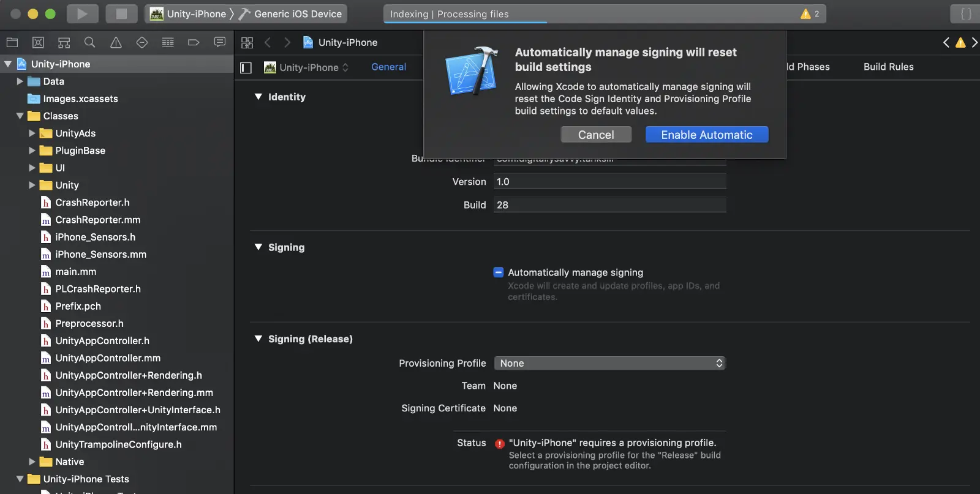Click the Enable Automatic button
The width and height of the screenshot is (980, 494).
[707, 135]
